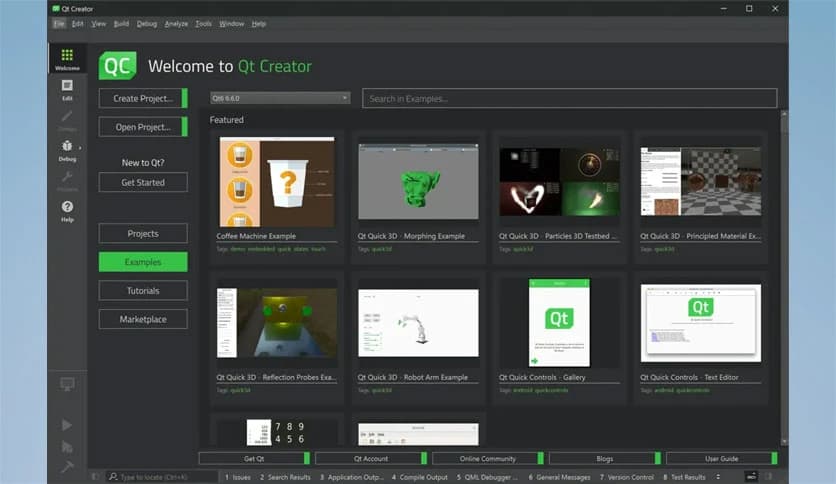This screenshot has height=484, width=836.
Task: Open Reflection Probes example thumbnail
Action: 277,322
